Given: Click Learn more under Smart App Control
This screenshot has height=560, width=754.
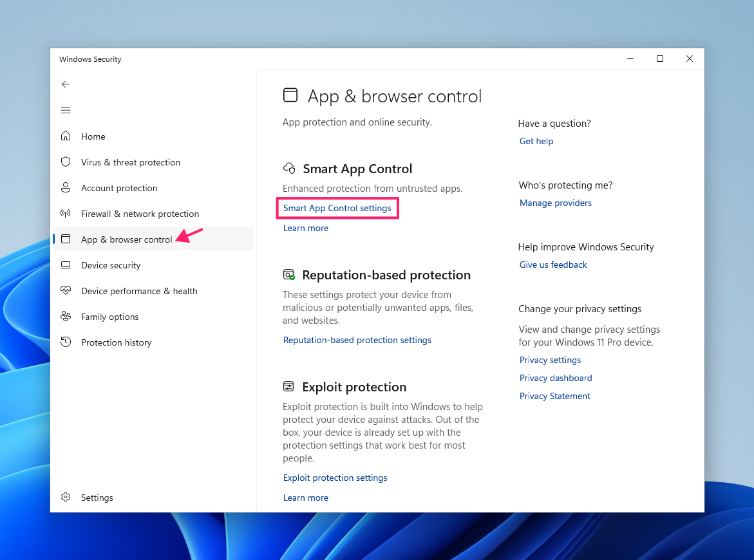Looking at the screenshot, I should pyautogui.click(x=305, y=229).
